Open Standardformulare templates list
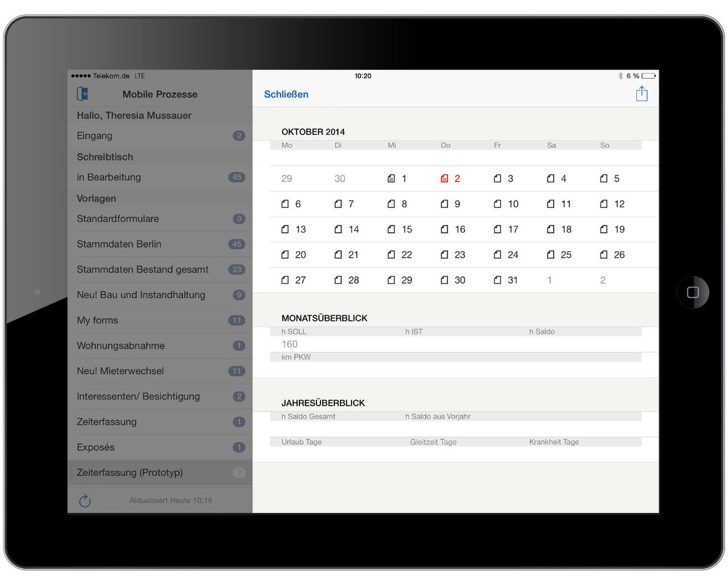Viewport: 728px width, 585px height. click(118, 219)
